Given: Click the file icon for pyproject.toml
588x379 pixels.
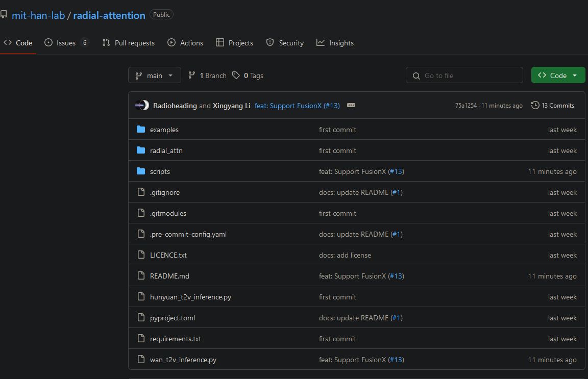Looking at the screenshot, I should click(x=141, y=317).
